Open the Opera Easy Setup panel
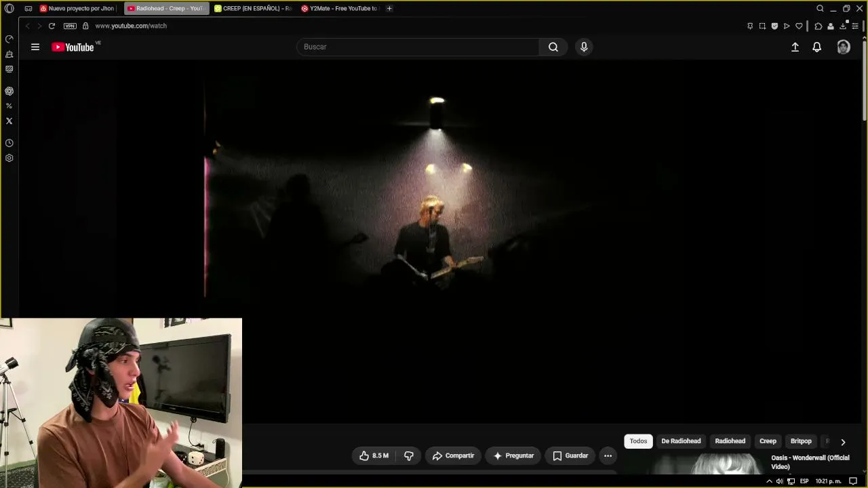868x488 pixels. 855,26
